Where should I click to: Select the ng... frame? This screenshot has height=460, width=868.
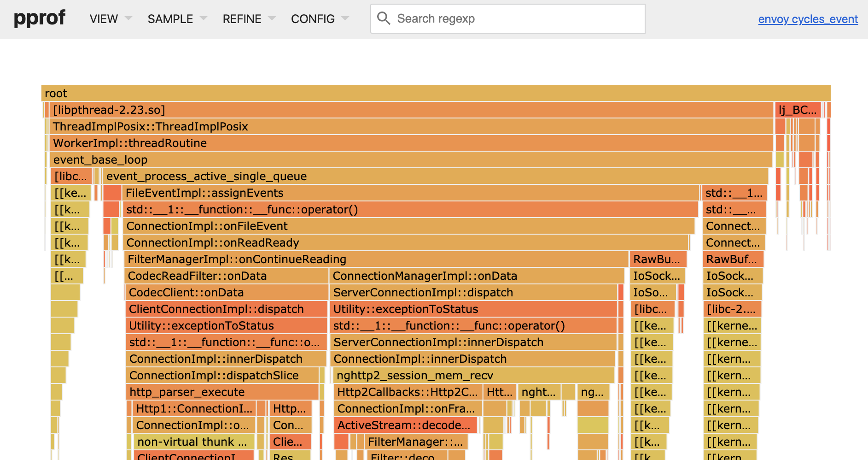click(x=593, y=392)
